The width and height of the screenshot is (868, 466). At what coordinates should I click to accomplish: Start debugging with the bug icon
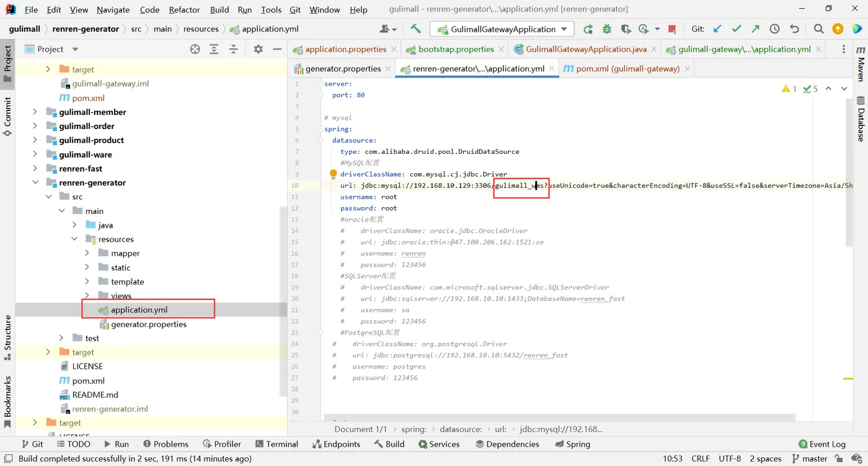pos(607,29)
